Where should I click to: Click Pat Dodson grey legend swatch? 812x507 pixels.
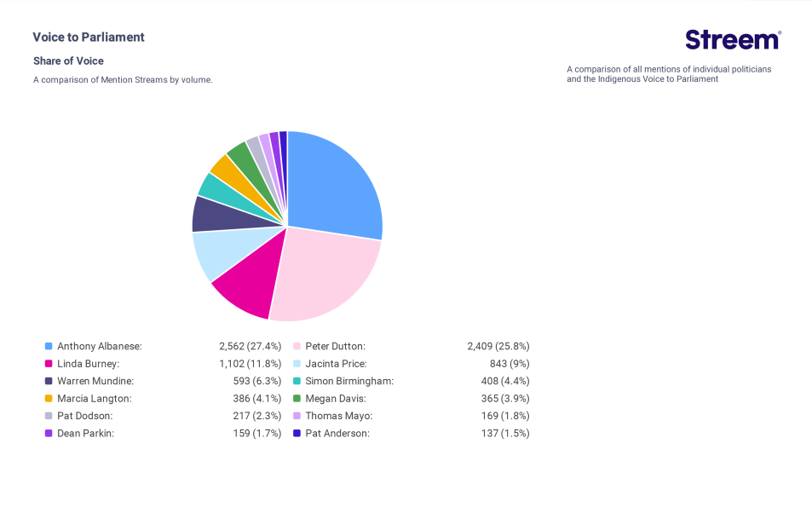(x=49, y=416)
